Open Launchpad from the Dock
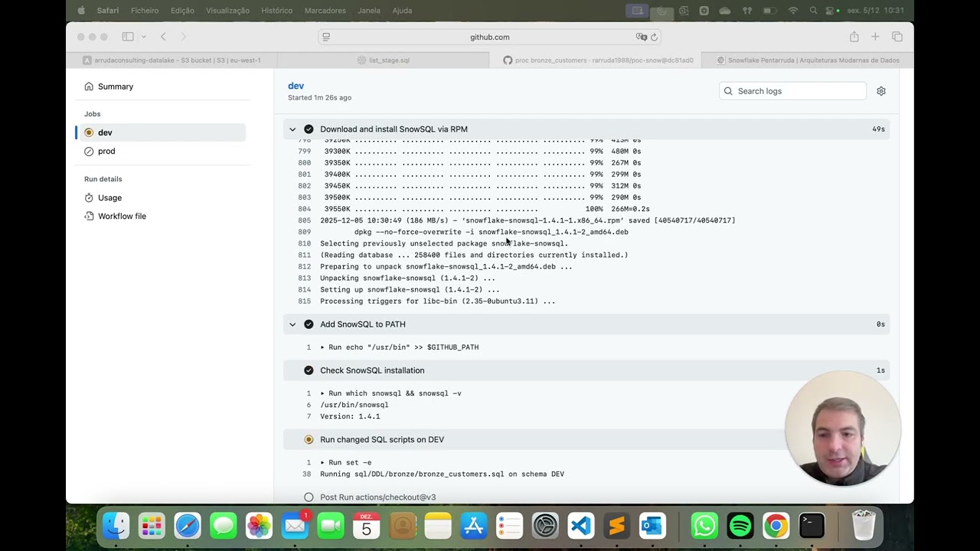Image resolution: width=980 pixels, height=551 pixels. (x=152, y=526)
